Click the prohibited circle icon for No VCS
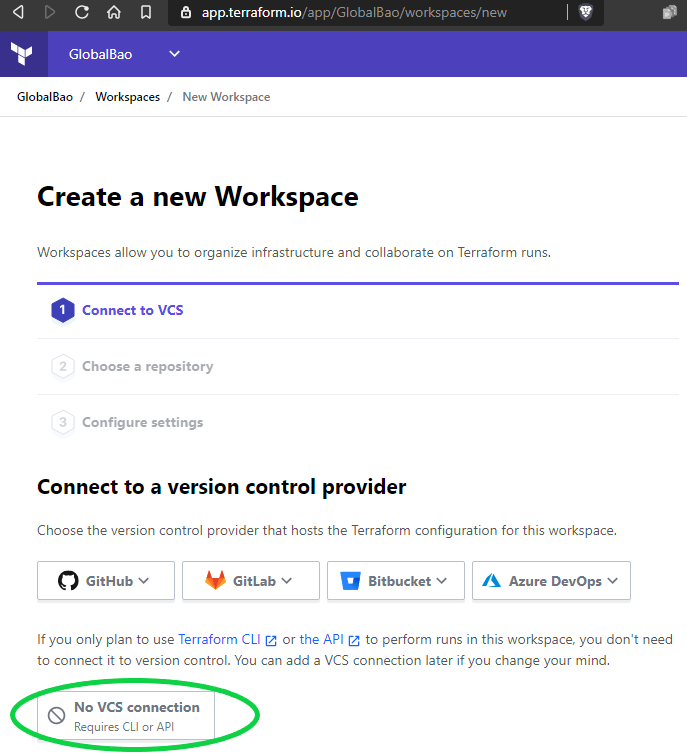687x753 pixels. 56,716
